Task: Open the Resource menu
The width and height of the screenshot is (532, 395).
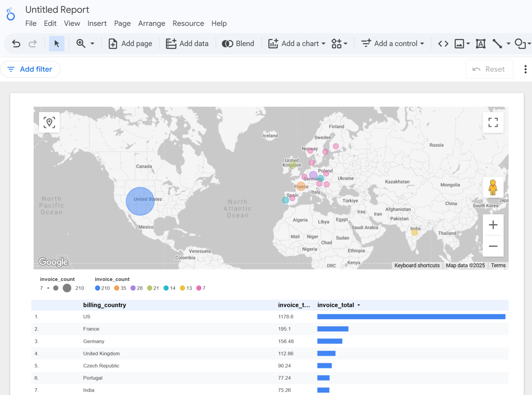Action: click(x=188, y=23)
